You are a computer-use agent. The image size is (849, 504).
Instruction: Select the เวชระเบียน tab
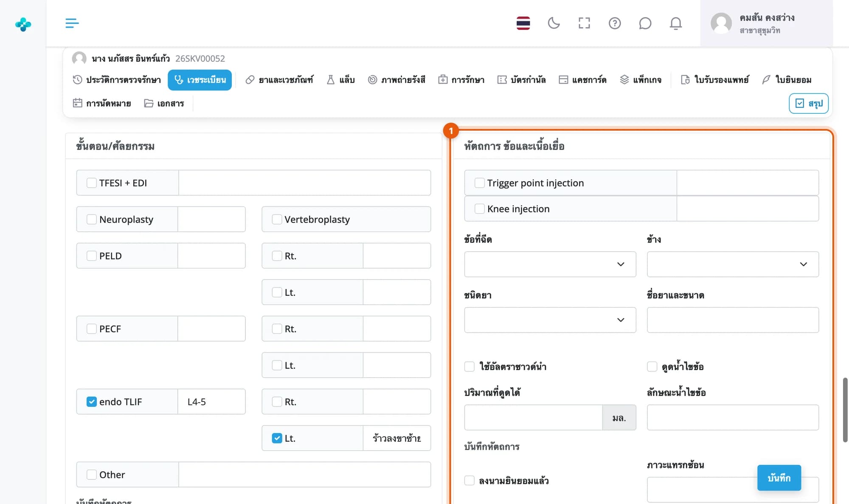pyautogui.click(x=200, y=80)
